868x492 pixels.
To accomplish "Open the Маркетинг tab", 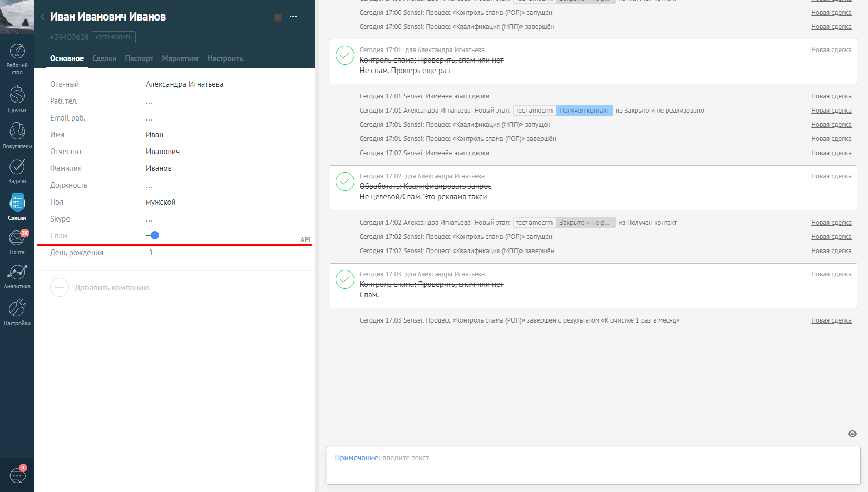I will pyautogui.click(x=180, y=58).
